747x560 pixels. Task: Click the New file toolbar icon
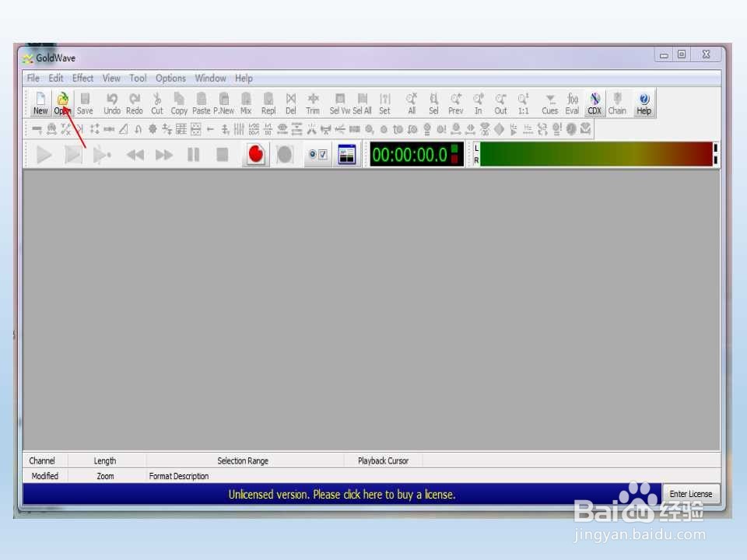pos(40,103)
